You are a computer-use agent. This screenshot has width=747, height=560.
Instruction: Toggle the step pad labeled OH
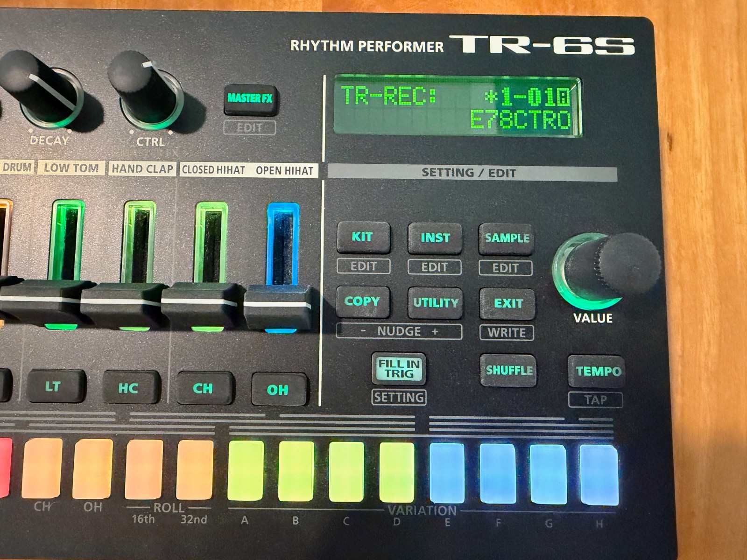click(92, 469)
